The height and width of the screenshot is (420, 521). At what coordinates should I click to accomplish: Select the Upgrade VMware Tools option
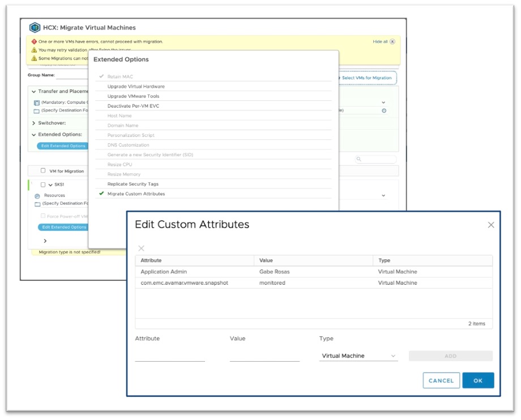pyautogui.click(x=133, y=96)
